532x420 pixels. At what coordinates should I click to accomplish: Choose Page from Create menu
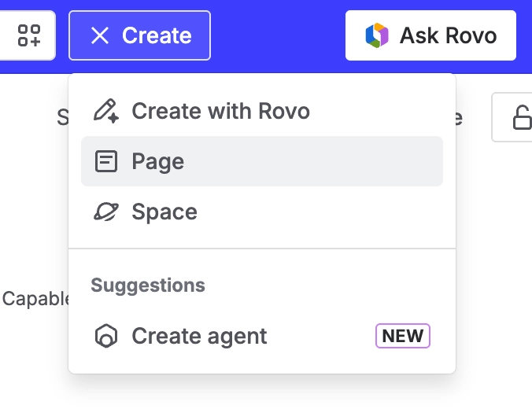click(x=262, y=161)
